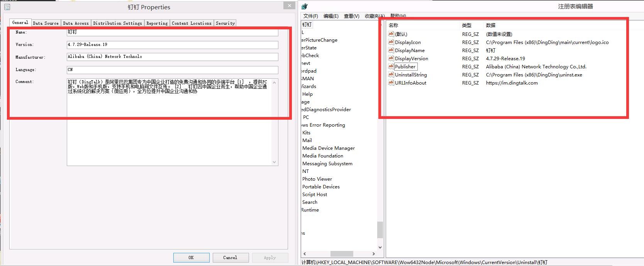Open the 查看(V) menu
The image size is (644, 266).
click(x=351, y=16)
